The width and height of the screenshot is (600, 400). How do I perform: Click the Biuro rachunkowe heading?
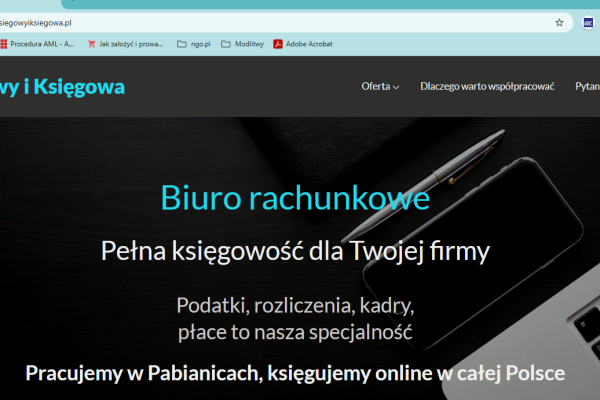[x=295, y=198]
